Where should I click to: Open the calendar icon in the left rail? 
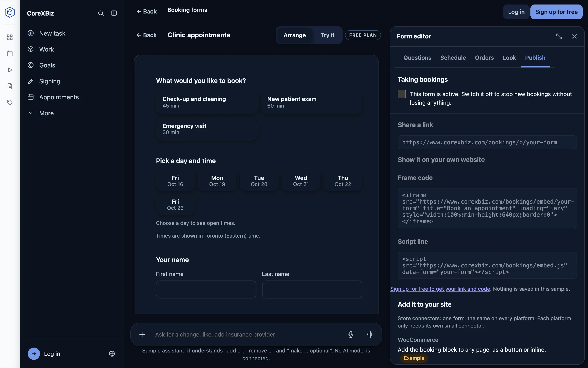[10, 54]
